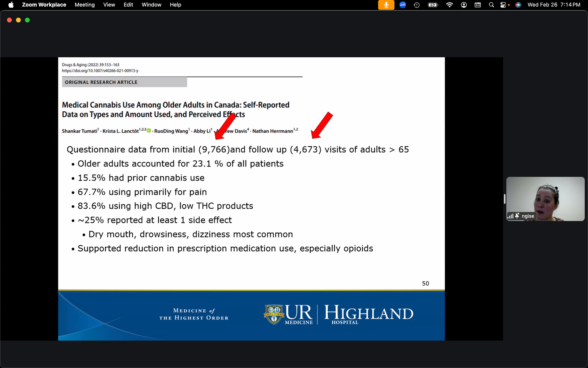The image size is (588, 368).
Task: Click the video panel resize handle
Action: point(504,199)
